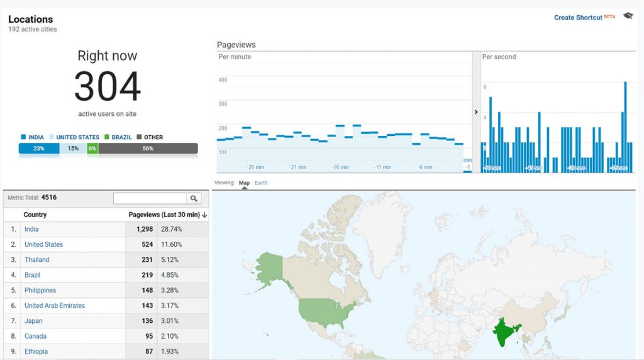Open the United States country link
Image resolution: width=644 pixels, height=360 pixels.
coord(43,244)
